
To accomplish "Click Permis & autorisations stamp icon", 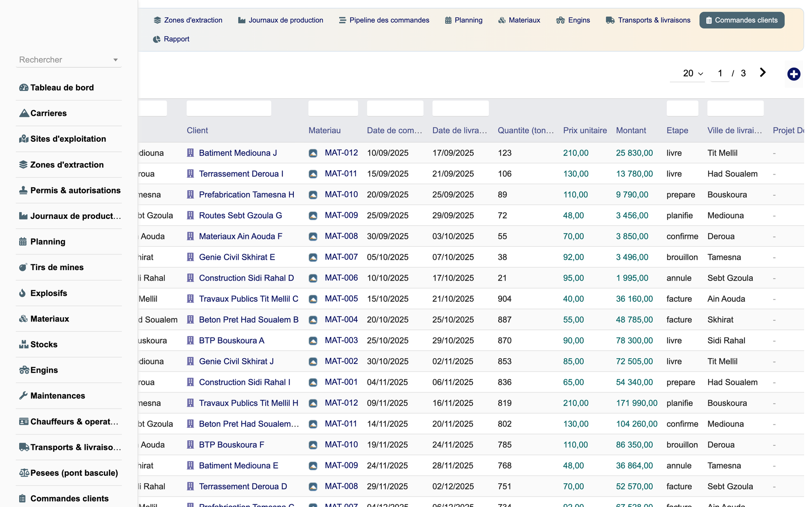I will tap(23, 190).
